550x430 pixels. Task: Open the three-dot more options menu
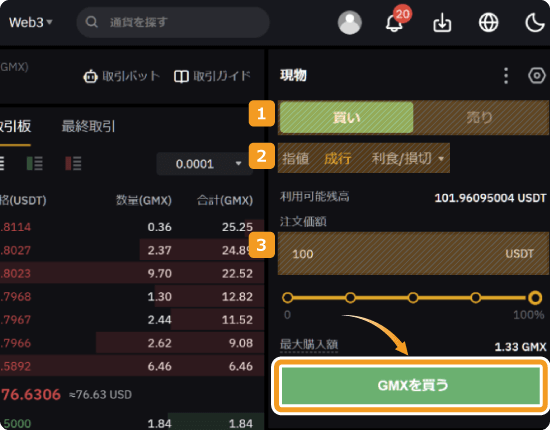[x=506, y=76]
